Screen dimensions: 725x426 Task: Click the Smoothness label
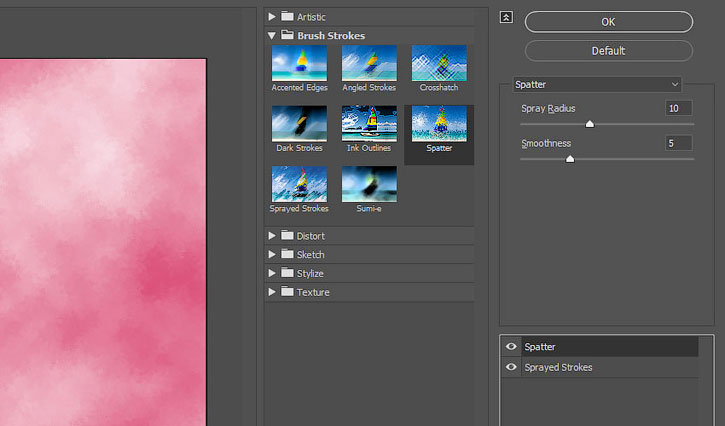(546, 143)
